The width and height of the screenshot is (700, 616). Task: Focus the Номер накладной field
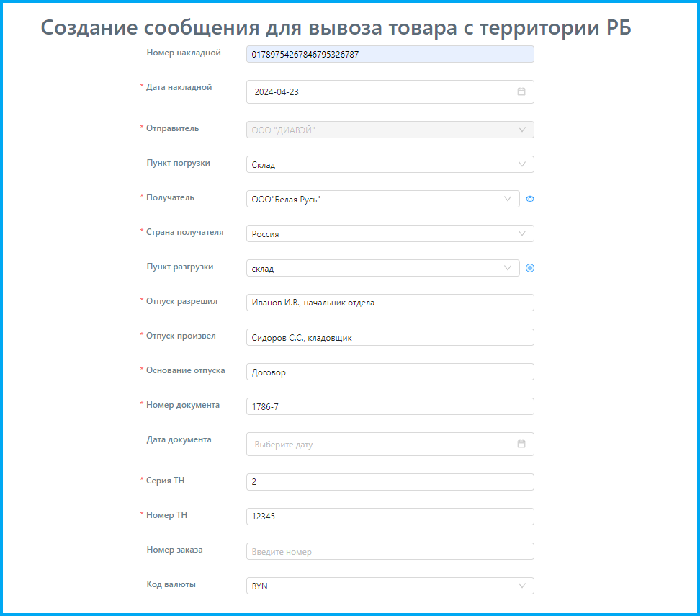tap(390, 54)
